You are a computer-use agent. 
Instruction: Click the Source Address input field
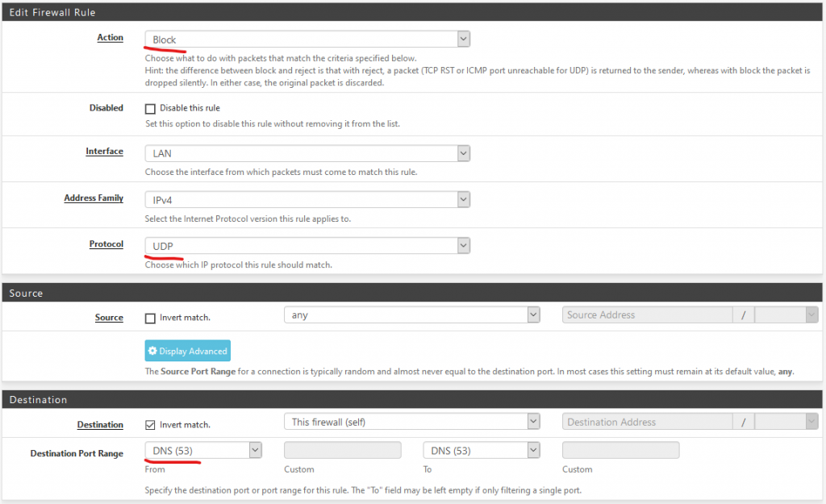coord(647,315)
